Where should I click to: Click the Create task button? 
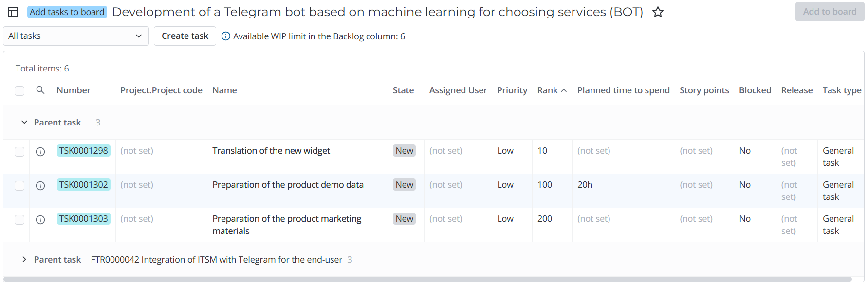tap(185, 36)
